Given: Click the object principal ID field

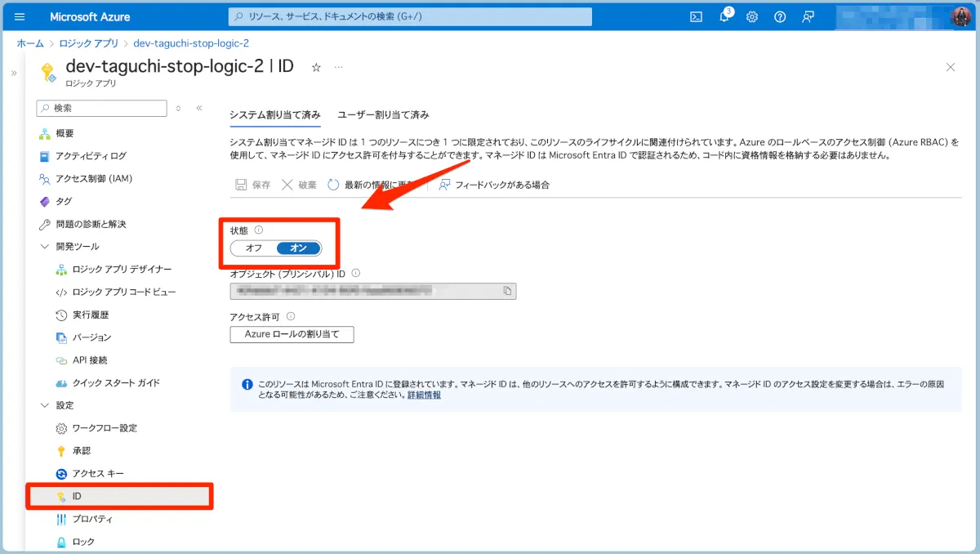Looking at the screenshot, I should point(373,291).
